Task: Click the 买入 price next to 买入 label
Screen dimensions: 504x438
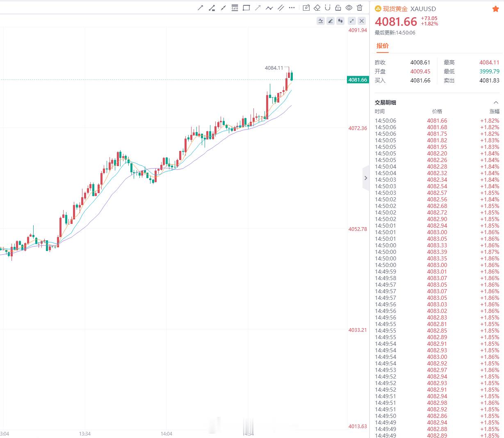Action: (x=420, y=80)
